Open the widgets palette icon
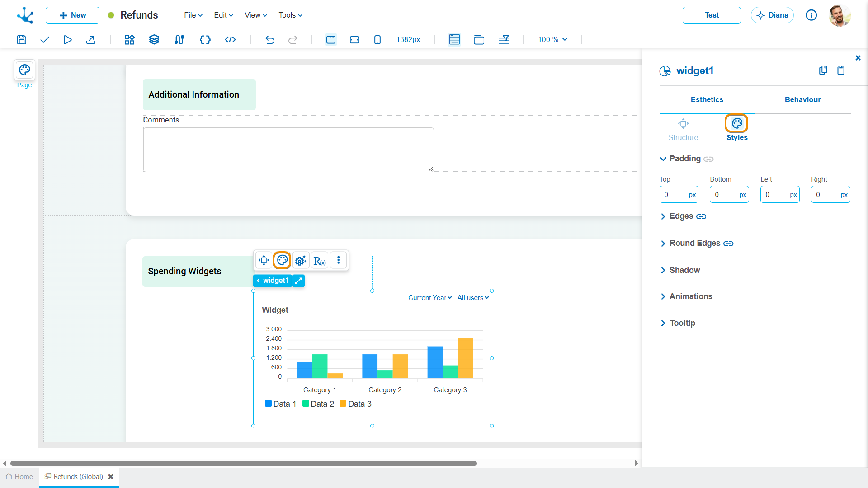The width and height of the screenshot is (868, 488). pos(130,40)
